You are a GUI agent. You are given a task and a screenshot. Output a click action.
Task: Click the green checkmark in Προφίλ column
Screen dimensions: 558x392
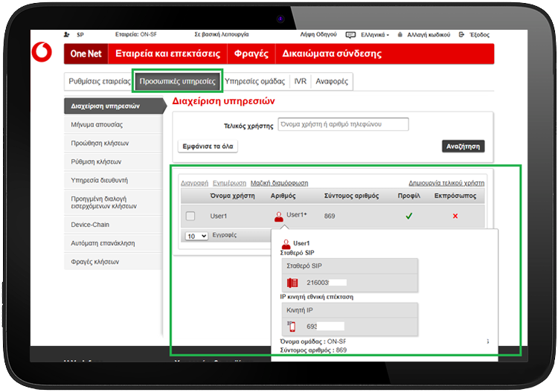[x=409, y=216]
